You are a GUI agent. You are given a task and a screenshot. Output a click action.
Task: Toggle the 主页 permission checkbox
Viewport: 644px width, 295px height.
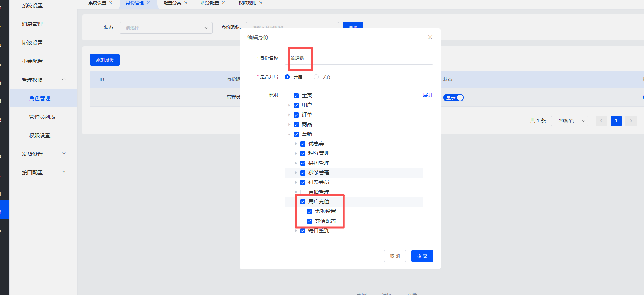(296, 96)
